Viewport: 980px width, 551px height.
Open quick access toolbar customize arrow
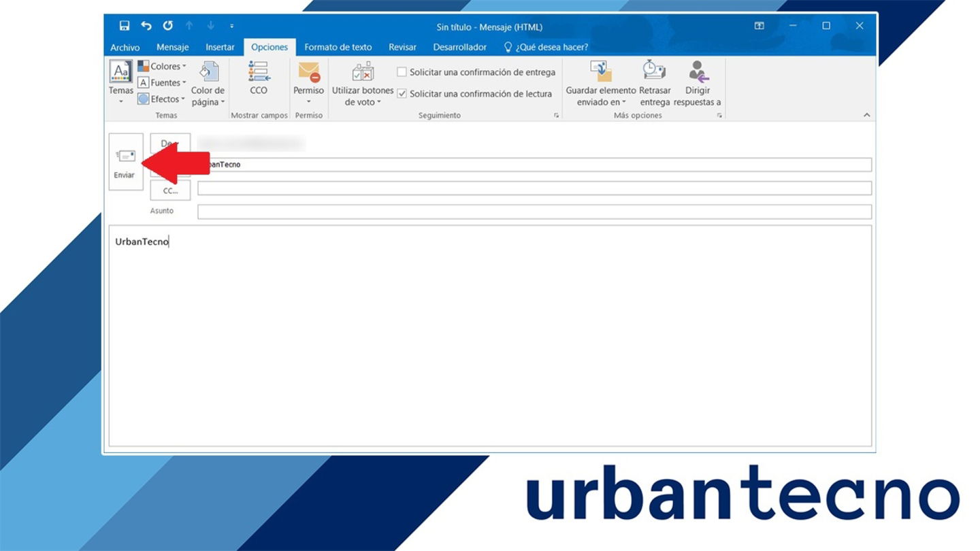(x=231, y=26)
